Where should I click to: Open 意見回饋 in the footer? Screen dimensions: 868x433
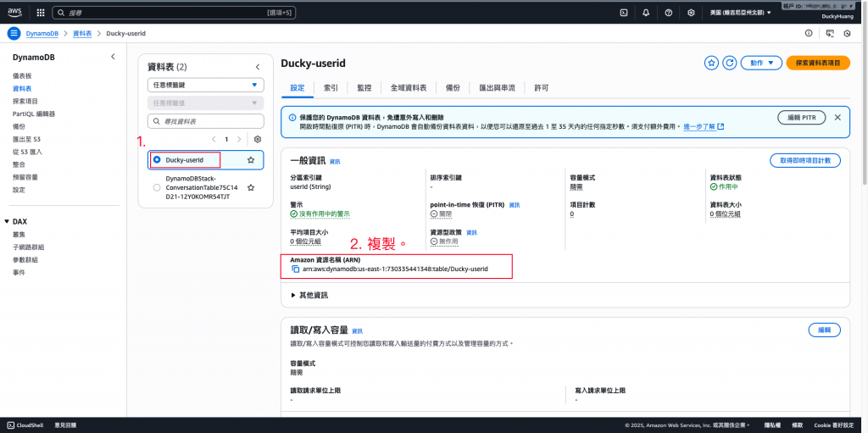[x=65, y=425]
